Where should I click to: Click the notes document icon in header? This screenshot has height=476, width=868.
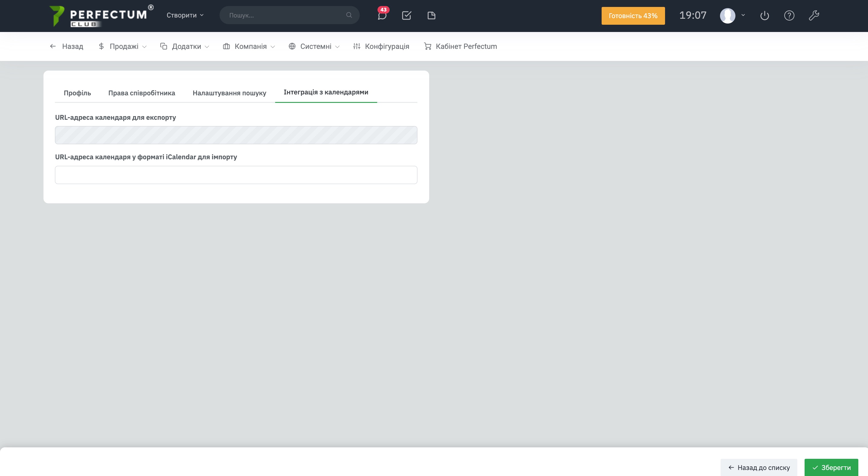coord(431,15)
